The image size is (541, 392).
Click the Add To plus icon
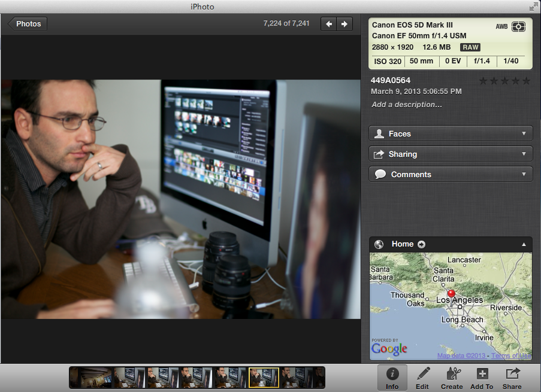pyautogui.click(x=482, y=378)
